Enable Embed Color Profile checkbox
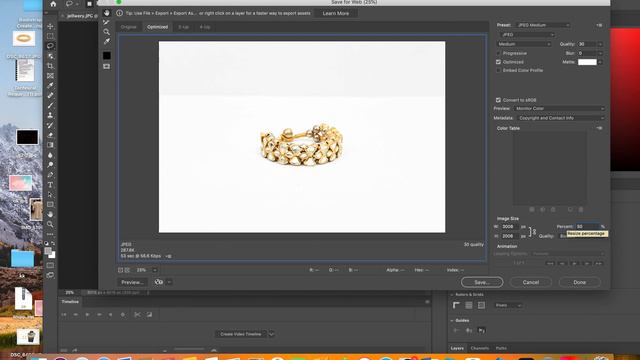 coord(498,70)
